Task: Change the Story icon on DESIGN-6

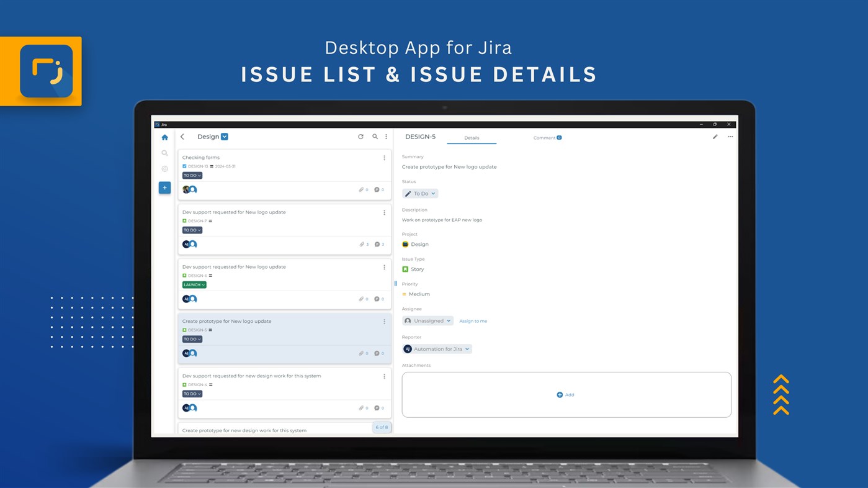Action: (x=183, y=275)
